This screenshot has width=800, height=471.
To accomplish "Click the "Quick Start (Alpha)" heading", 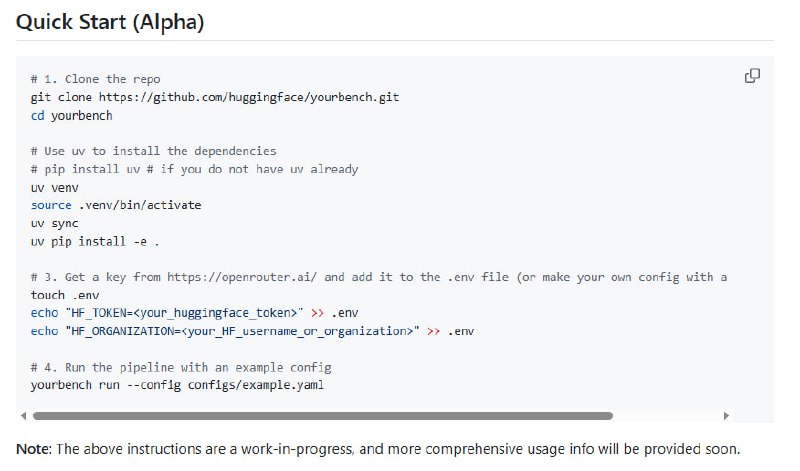I will tap(110, 21).
